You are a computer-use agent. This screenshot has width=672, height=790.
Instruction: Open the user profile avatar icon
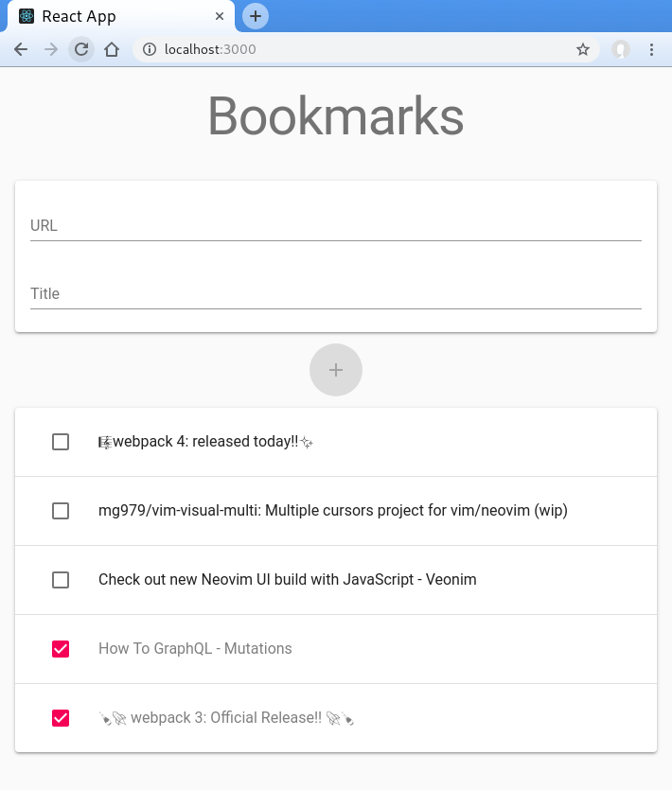[x=621, y=49]
